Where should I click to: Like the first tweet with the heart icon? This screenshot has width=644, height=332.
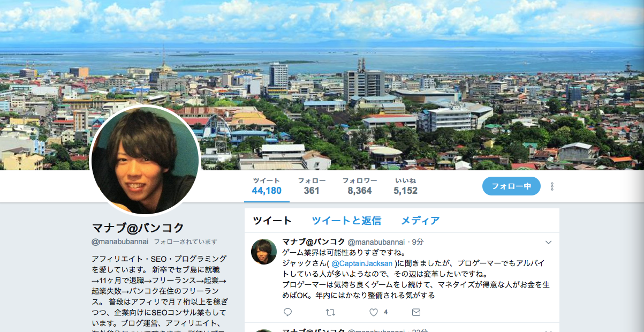click(x=374, y=312)
